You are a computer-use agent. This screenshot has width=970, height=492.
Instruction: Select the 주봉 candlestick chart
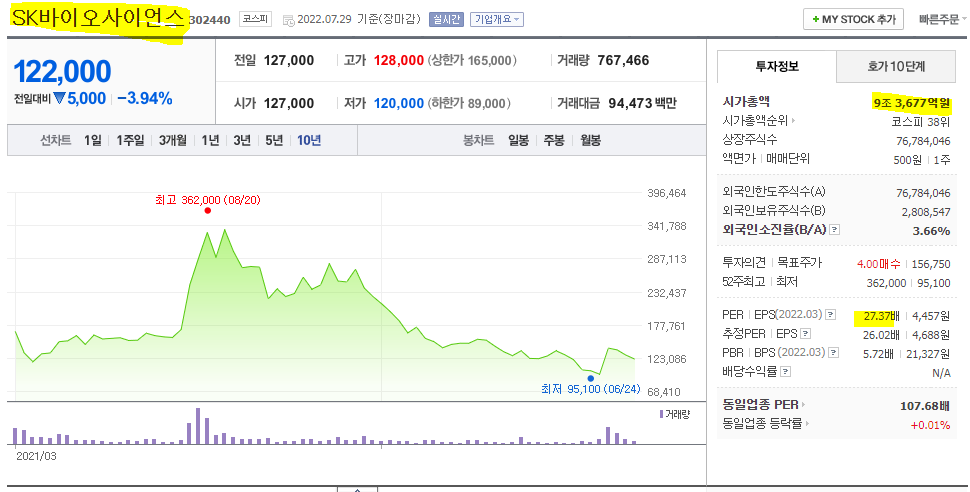[x=554, y=140]
